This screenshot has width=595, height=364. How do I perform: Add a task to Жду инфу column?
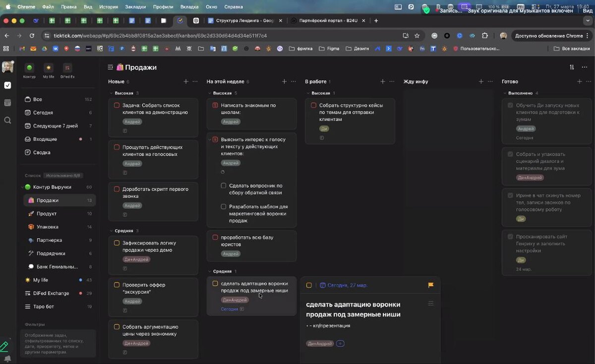pos(481,81)
